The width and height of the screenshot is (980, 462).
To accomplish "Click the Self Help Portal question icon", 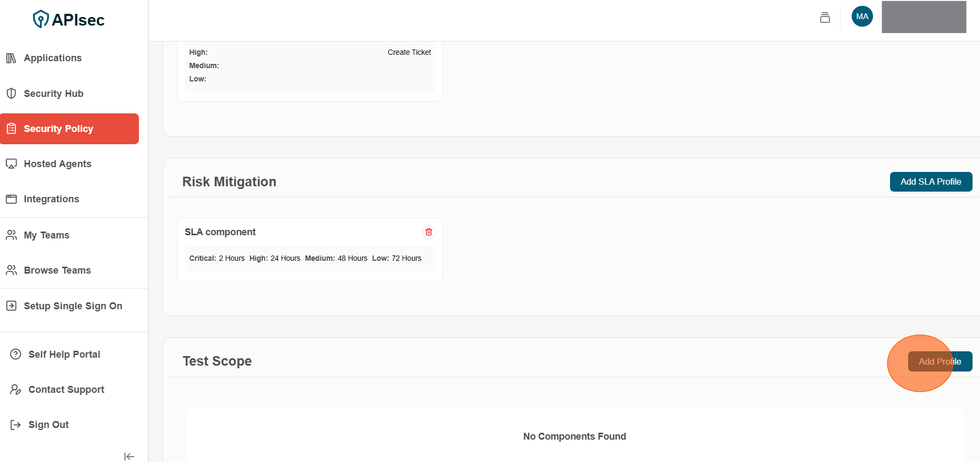I will coord(16,354).
